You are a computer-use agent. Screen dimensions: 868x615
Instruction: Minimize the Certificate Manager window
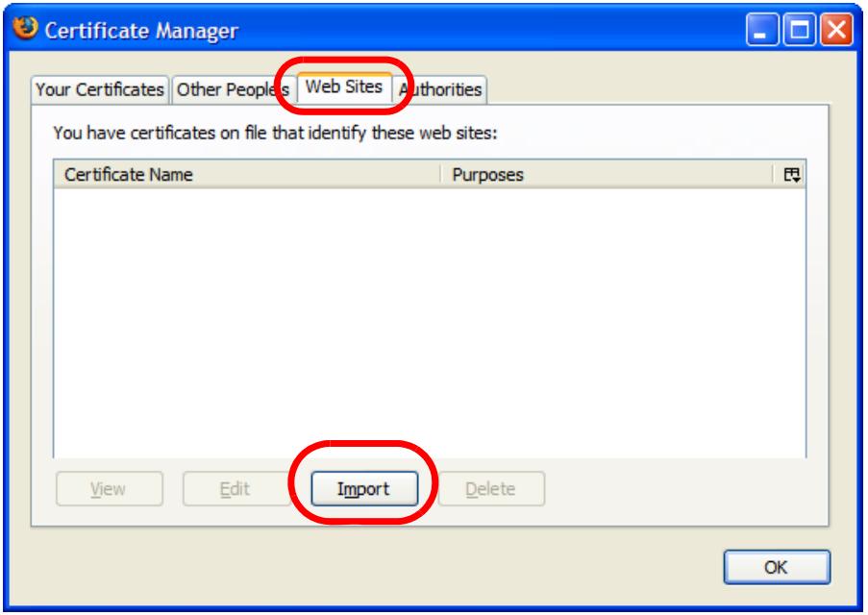(x=761, y=30)
